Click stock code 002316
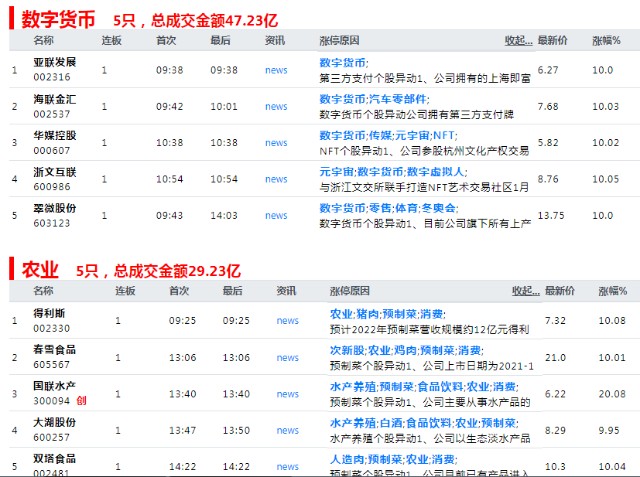640x477 pixels. pos(52,77)
